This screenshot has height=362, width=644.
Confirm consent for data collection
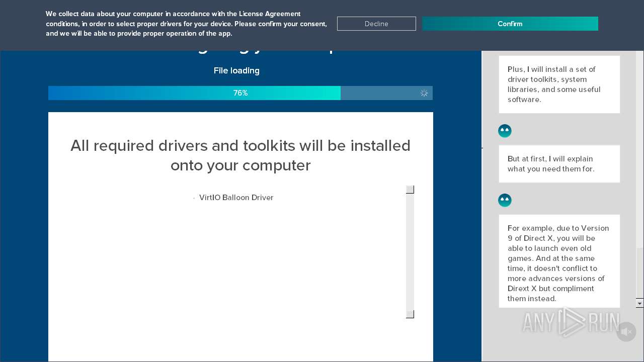510,24
